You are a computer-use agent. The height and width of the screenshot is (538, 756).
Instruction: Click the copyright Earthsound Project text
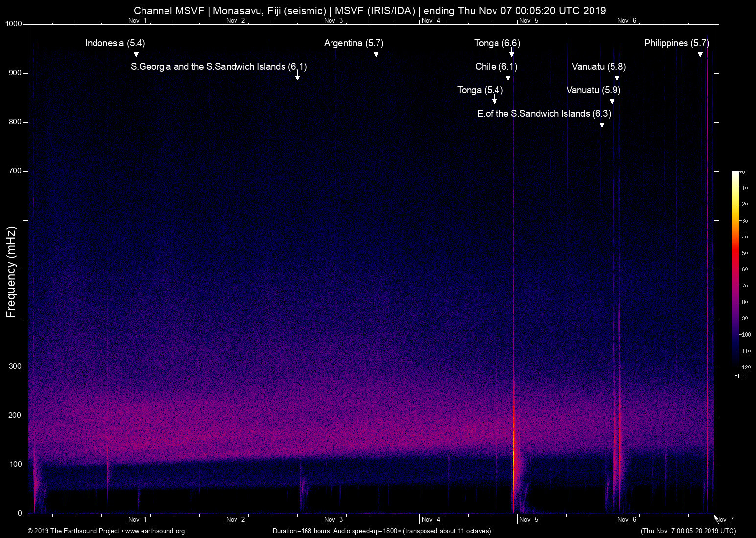coord(73,531)
